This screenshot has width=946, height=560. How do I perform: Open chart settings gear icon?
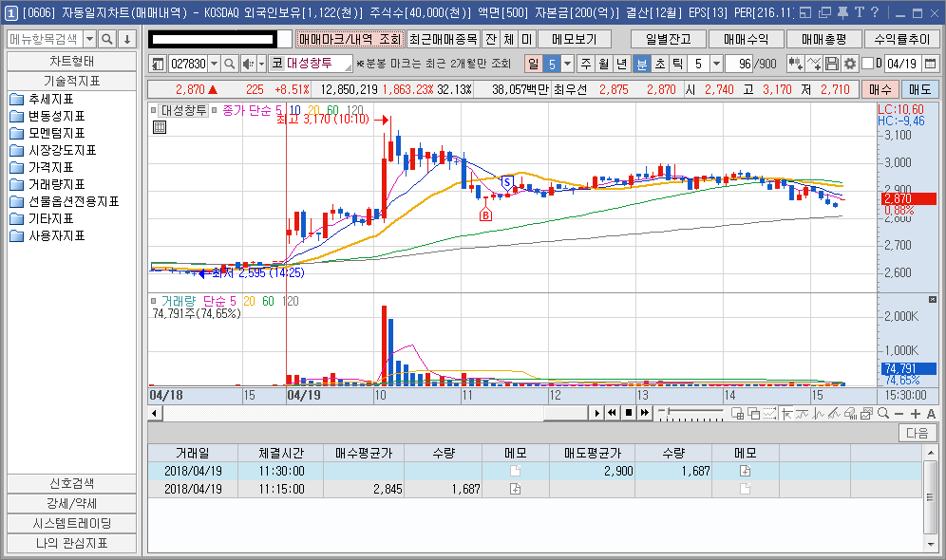tap(850, 64)
